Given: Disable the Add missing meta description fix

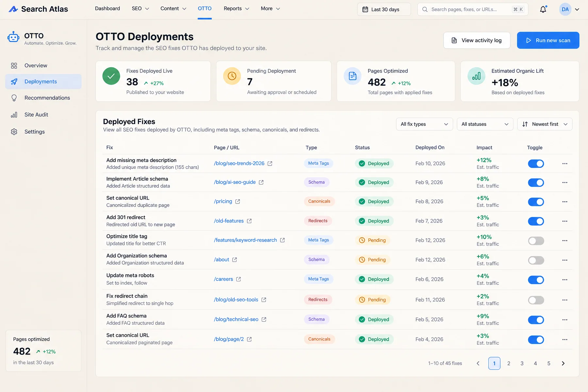Looking at the screenshot, I should pos(536,164).
